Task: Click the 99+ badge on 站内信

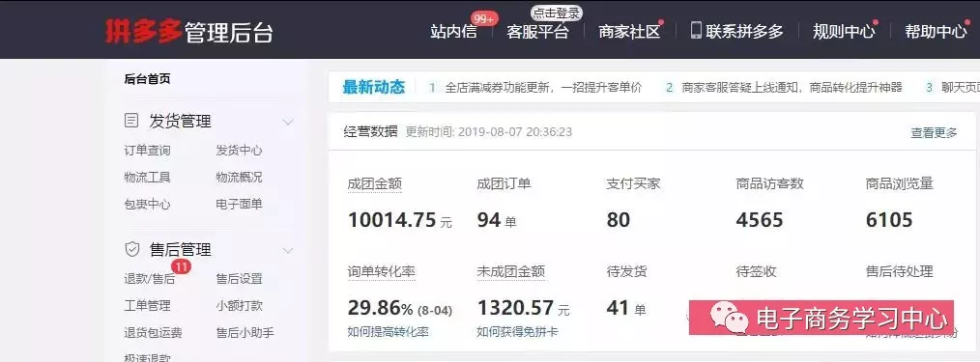Action: 483,19
